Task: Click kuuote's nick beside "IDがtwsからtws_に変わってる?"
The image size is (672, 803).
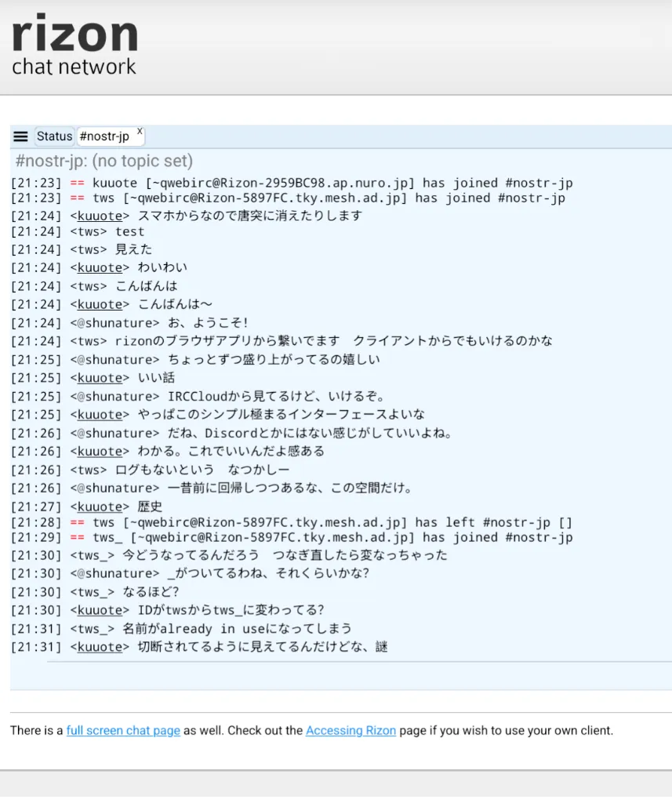Action: click(100, 611)
